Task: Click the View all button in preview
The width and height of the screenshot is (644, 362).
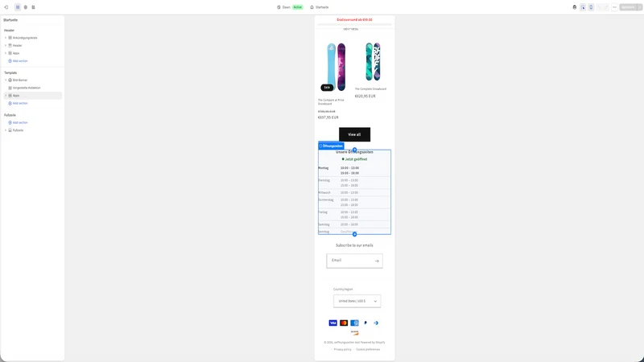Action: pos(354,134)
